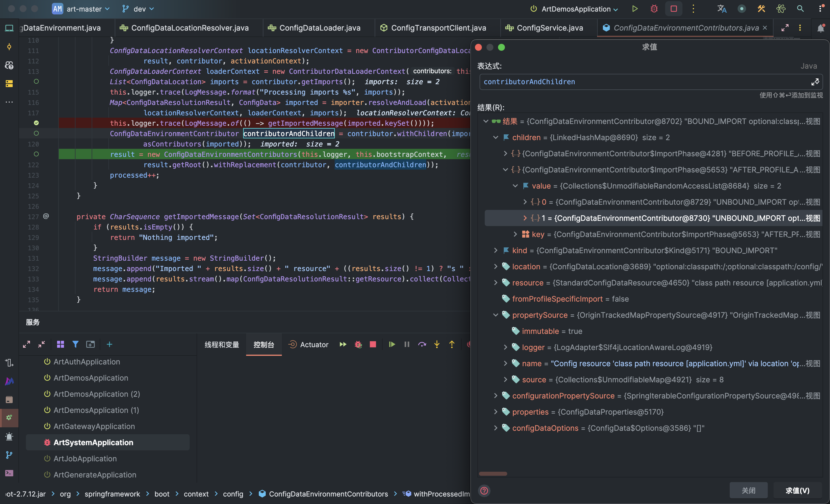Switch to 线程和变量 debugger tab
This screenshot has width=830, height=504.
coord(222,345)
